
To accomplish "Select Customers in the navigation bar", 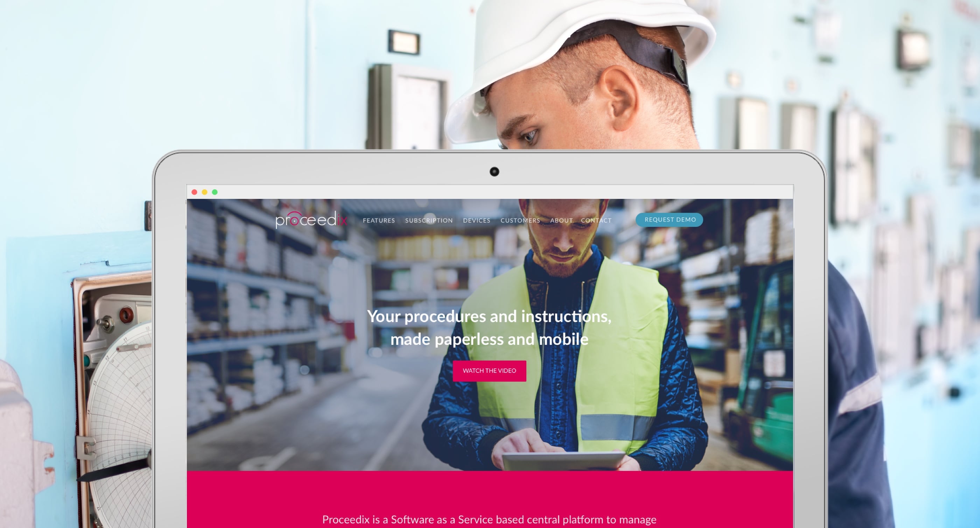I will tap(520, 221).
